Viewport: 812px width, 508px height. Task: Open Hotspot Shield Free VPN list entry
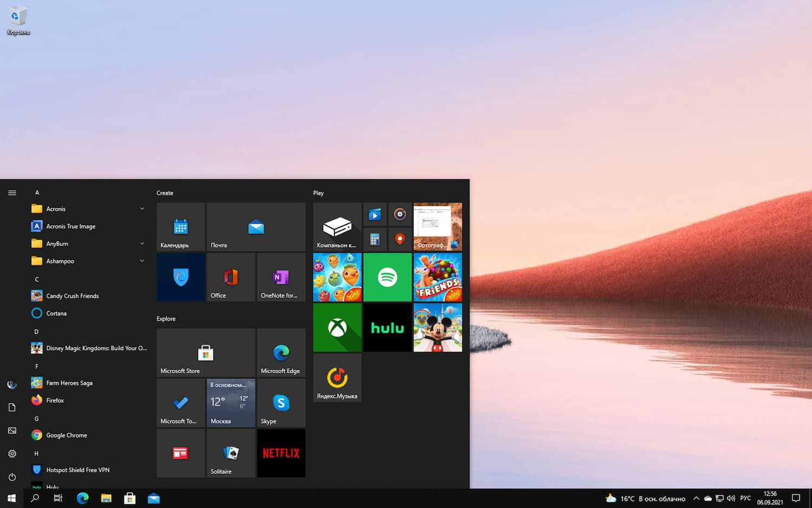pos(89,470)
